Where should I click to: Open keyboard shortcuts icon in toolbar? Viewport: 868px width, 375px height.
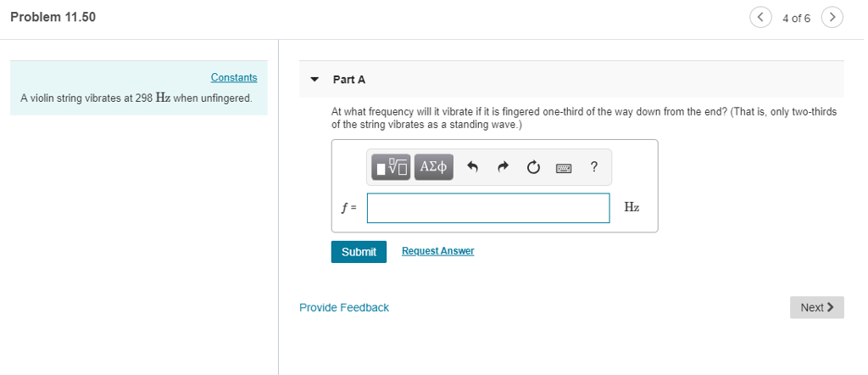[x=564, y=167]
